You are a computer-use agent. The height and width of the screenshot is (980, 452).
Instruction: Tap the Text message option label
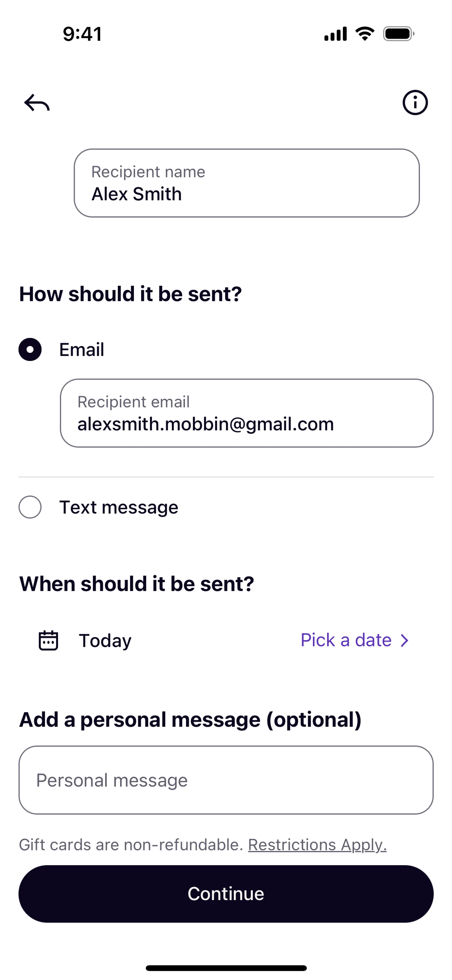click(x=119, y=507)
